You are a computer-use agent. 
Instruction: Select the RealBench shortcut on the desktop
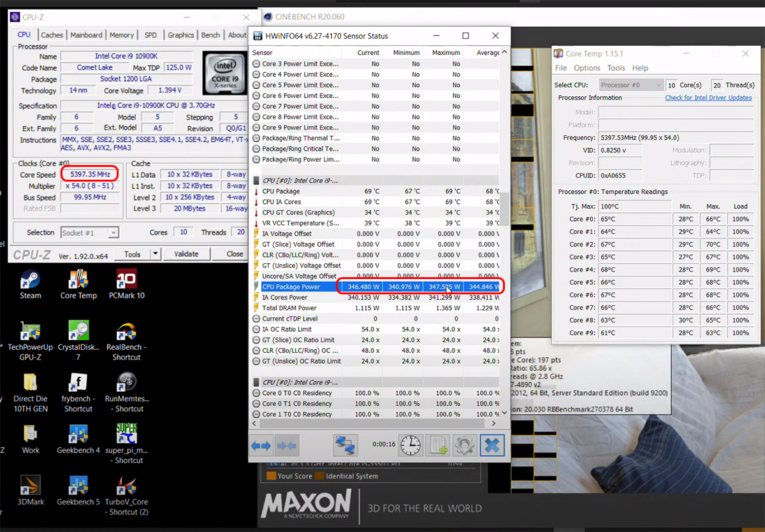[x=126, y=341]
